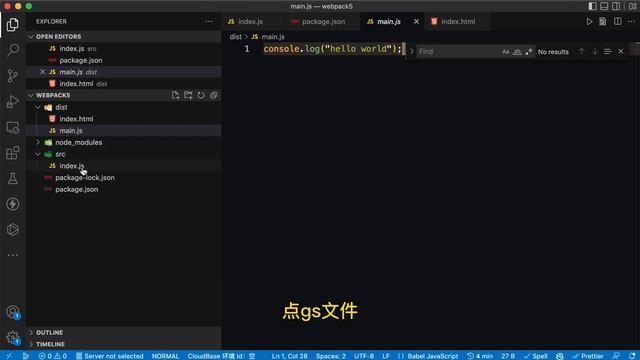The height and width of the screenshot is (360, 640).
Task: Show additional activity bar views
Action: [13, 255]
